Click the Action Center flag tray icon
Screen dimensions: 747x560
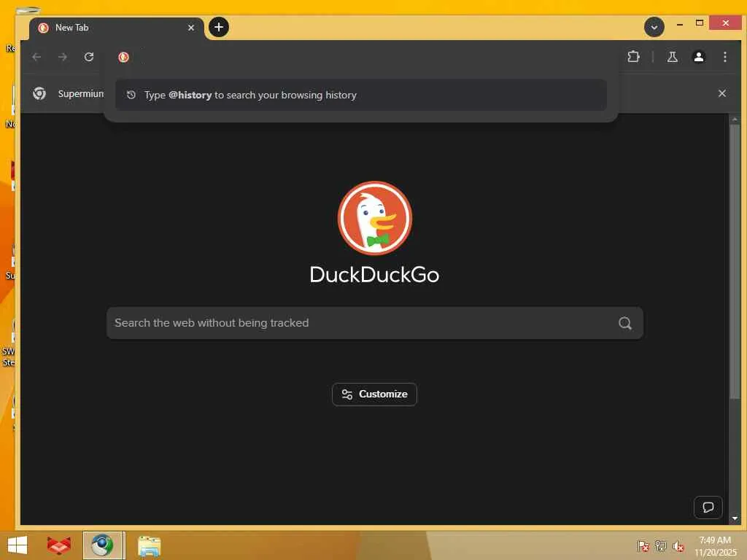pos(643,546)
